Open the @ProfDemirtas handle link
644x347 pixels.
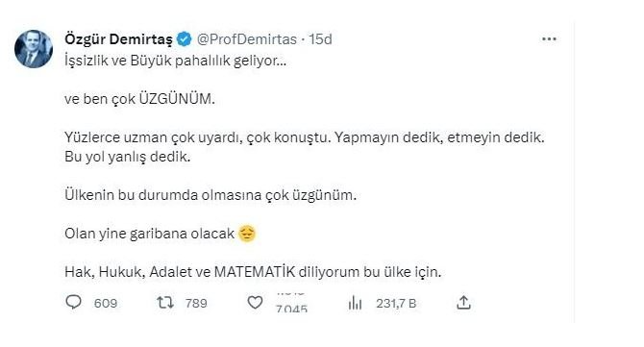click(x=247, y=39)
